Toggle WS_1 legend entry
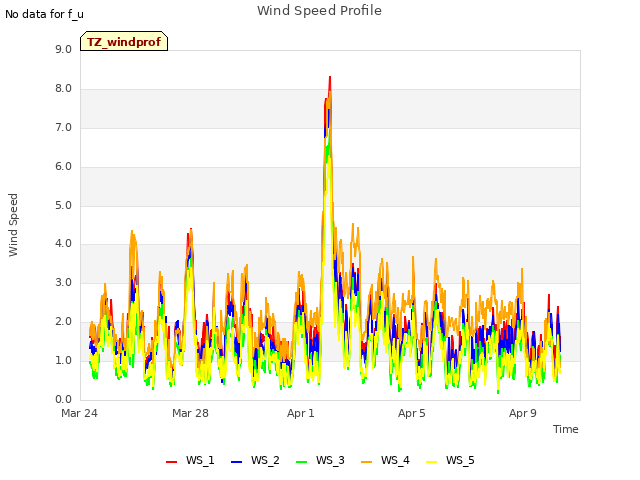The image size is (640, 480). tap(190, 460)
